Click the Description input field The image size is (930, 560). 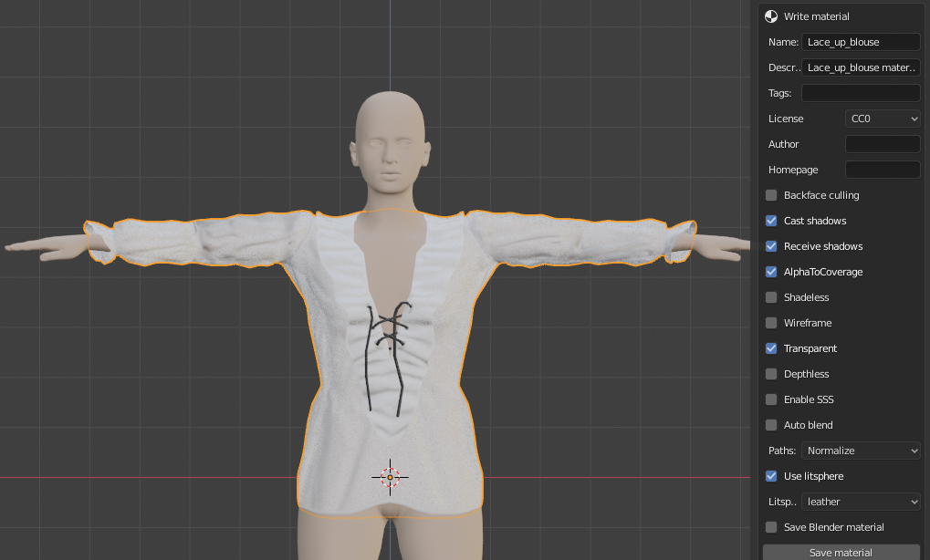[861, 67]
